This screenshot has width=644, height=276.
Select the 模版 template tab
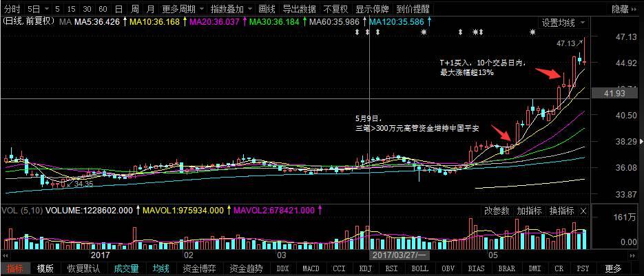click(45, 268)
